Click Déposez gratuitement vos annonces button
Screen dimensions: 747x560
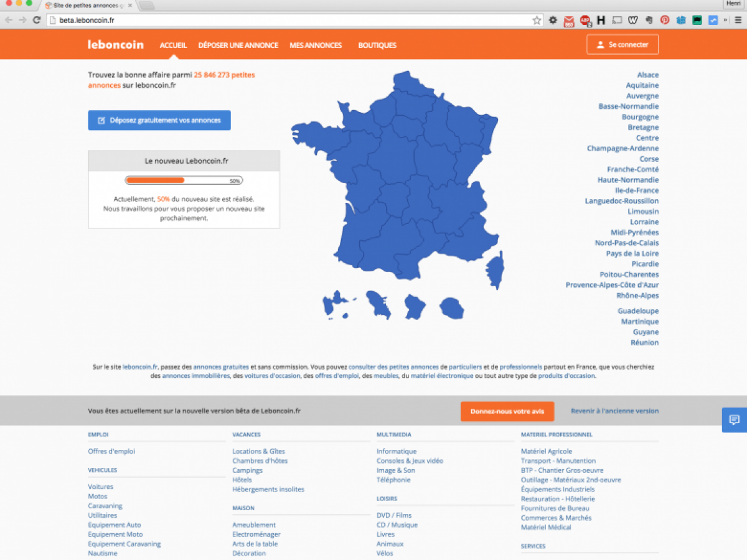pyautogui.click(x=159, y=120)
